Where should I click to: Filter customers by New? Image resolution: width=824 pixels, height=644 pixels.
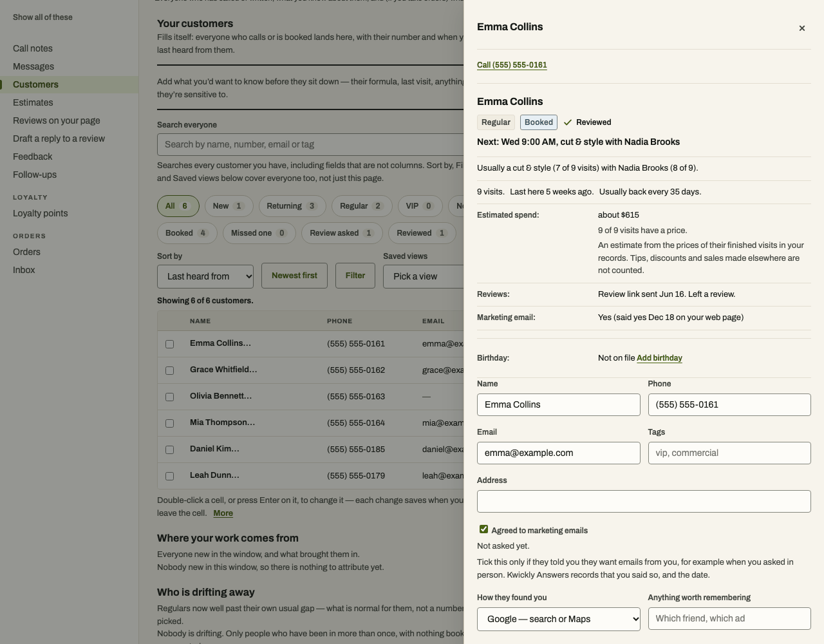coord(229,206)
